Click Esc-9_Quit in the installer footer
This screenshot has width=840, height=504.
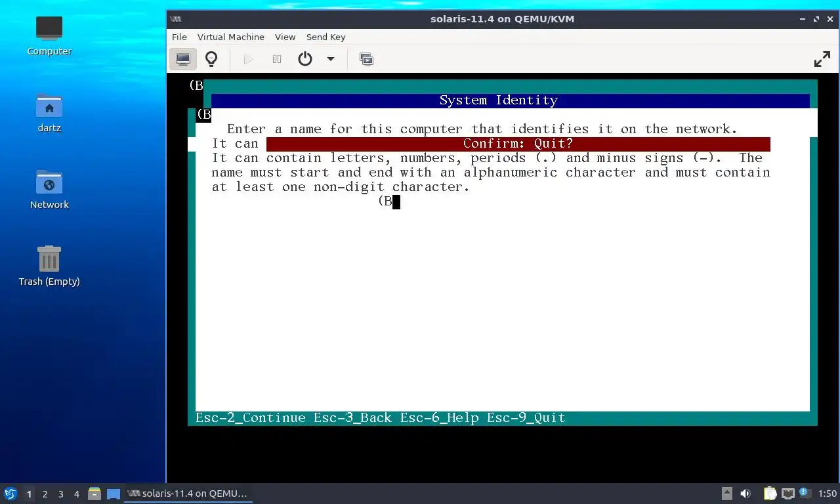coord(526,418)
